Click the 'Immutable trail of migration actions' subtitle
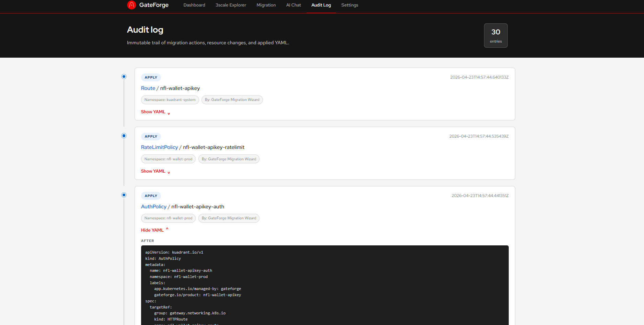Screen dimensions: 644x325 pyautogui.click(x=208, y=43)
